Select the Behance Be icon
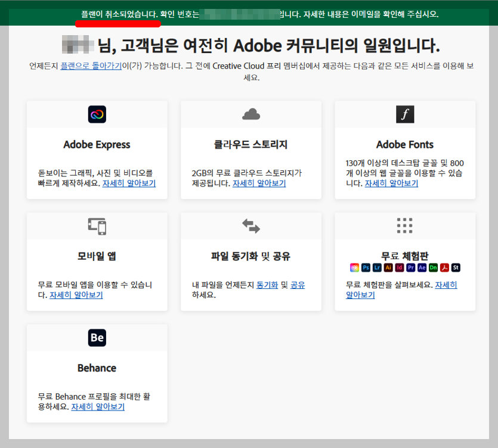 pyautogui.click(x=97, y=338)
